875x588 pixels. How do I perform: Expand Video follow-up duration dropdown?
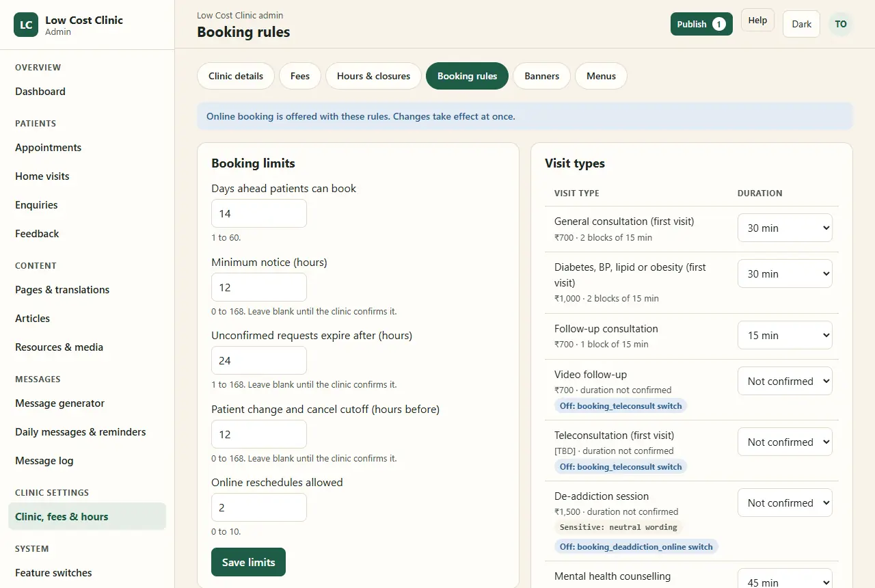click(x=785, y=381)
